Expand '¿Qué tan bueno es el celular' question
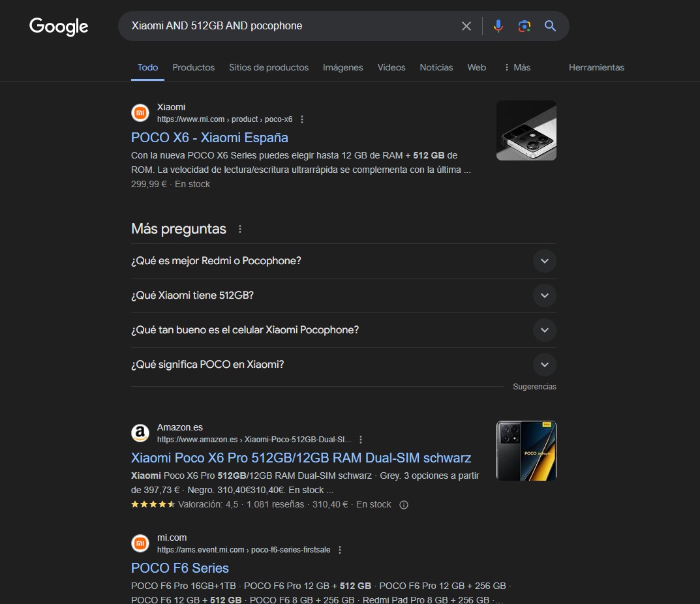 [544, 330]
